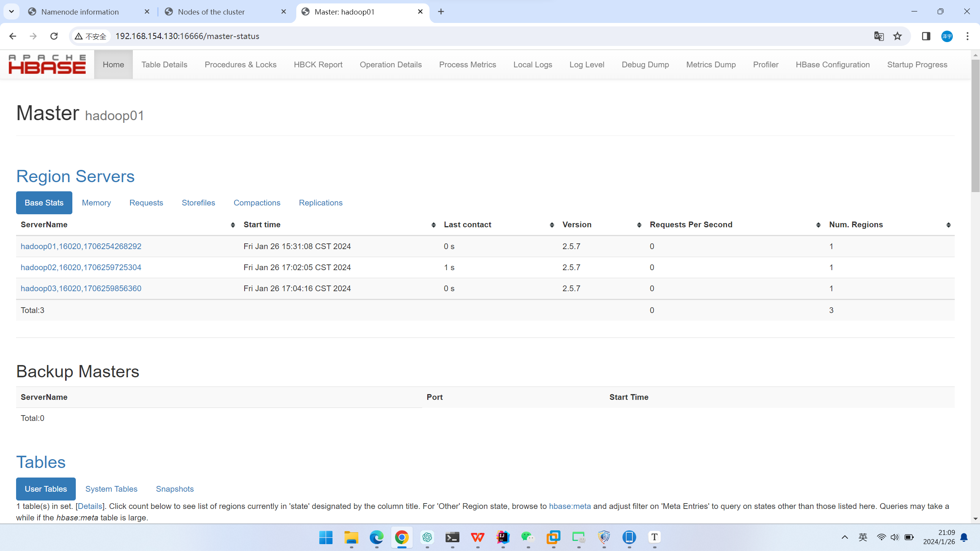Click the page vertical scrollbar thumb

coord(975,125)
